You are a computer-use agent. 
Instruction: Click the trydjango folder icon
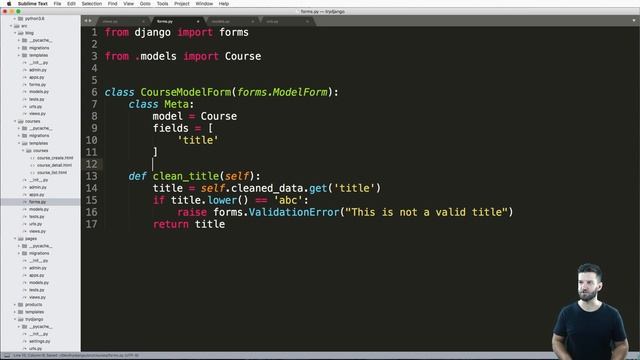tap(21, 320)
